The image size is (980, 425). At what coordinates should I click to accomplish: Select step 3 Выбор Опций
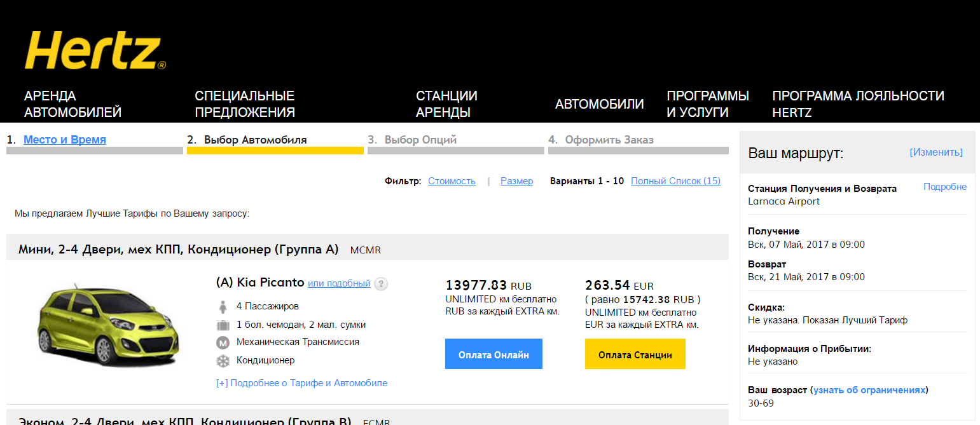[x=420, y=140]
